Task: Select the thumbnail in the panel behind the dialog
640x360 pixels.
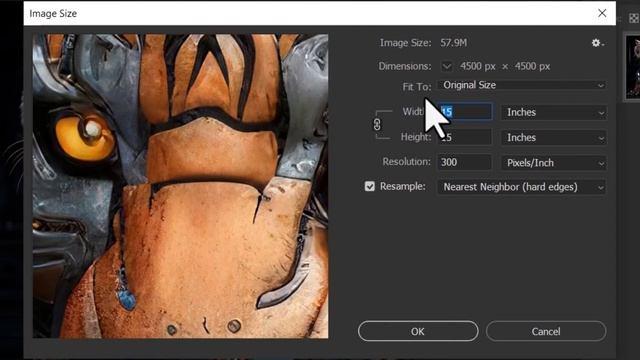Action: [633, 67]
